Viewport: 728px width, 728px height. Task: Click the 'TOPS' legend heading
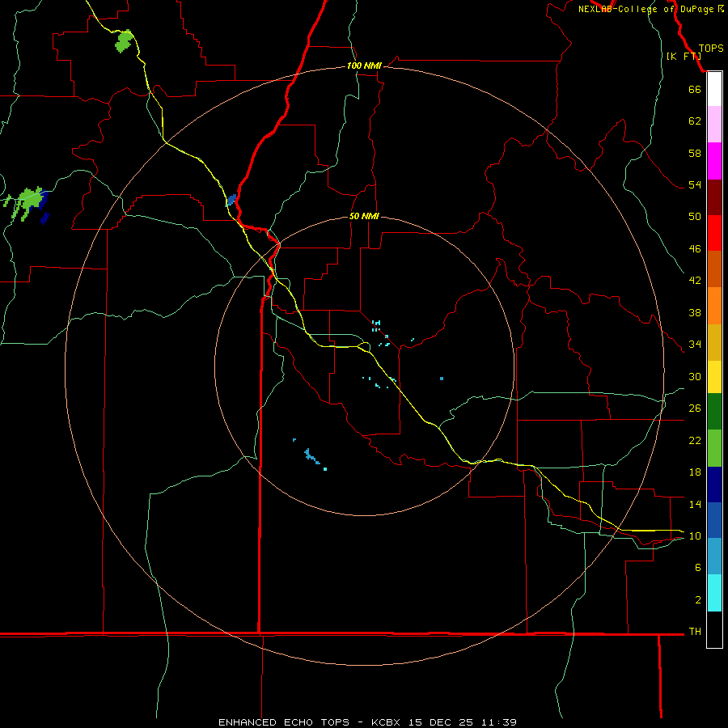pos(711,49)
